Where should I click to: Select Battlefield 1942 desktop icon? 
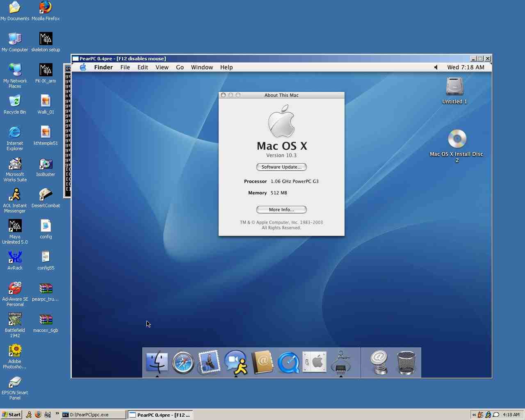15,325
